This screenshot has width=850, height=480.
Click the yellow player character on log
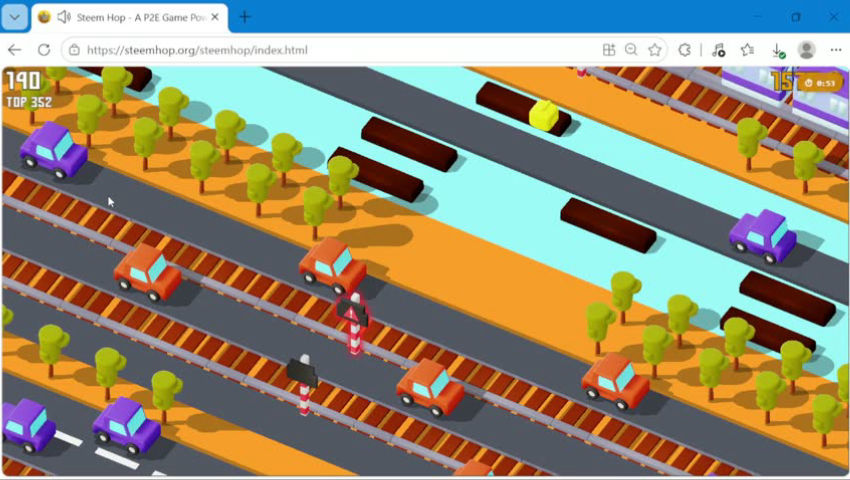coord(544,115)
